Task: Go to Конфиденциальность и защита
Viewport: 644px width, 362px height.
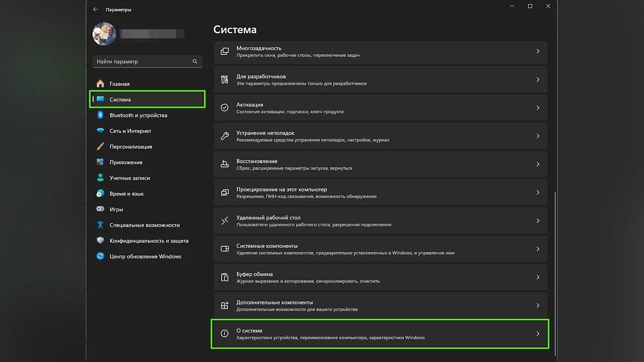Action: 149,241
